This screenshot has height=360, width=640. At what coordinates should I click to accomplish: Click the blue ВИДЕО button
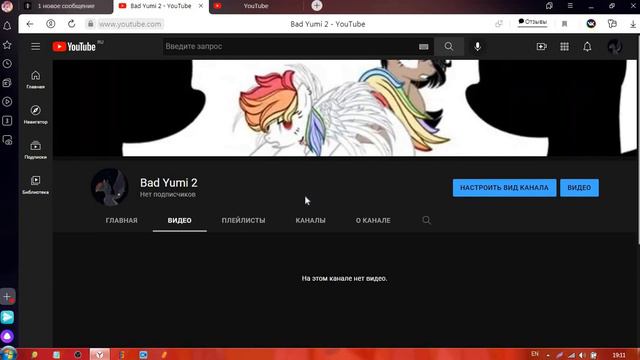tap(579, 188)
